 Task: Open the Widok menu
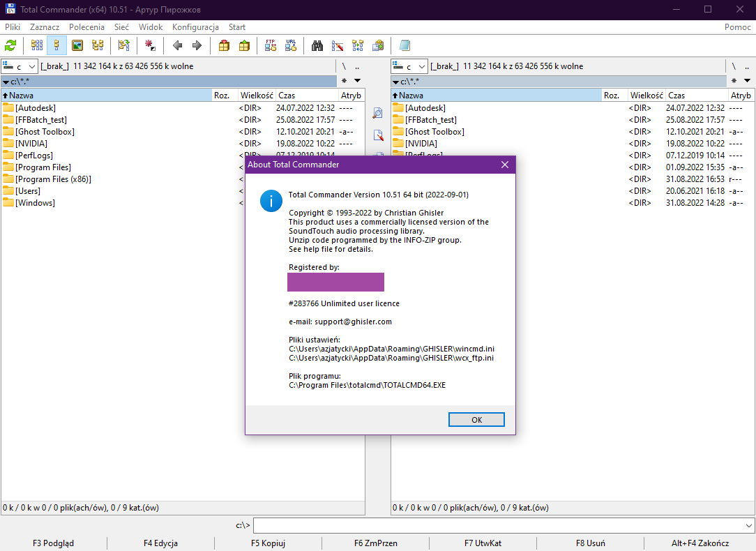click(151, 27)
